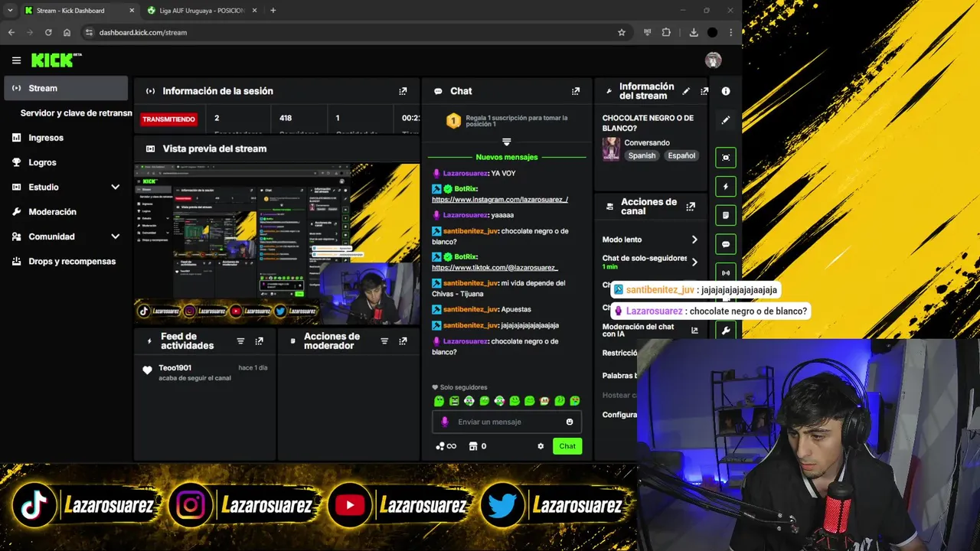The width and height of the screenshot is (980, 551).
Task: Open Servidor y clave de retransmisión
Action: (x=76, y=112)
